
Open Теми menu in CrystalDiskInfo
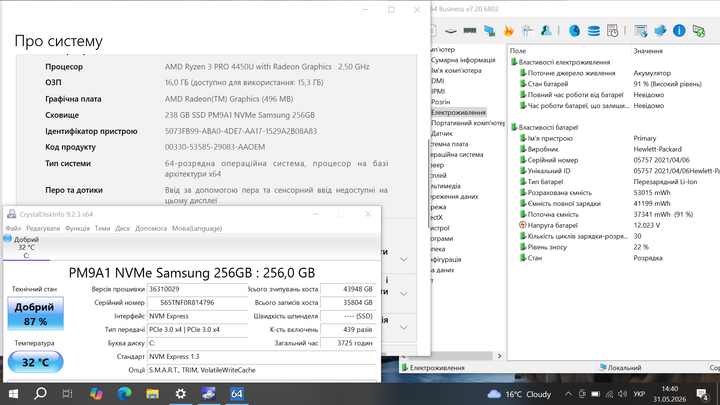[102, 228]
